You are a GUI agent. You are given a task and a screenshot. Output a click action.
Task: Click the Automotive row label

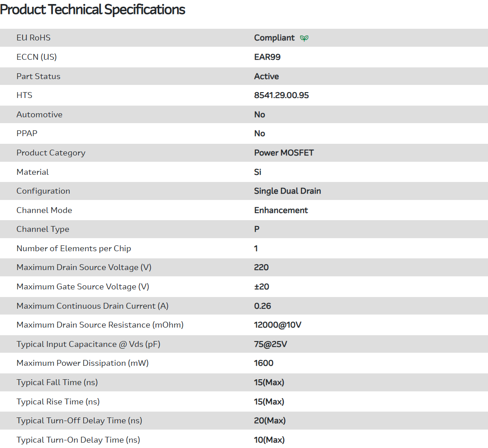(x=39, y=115)
